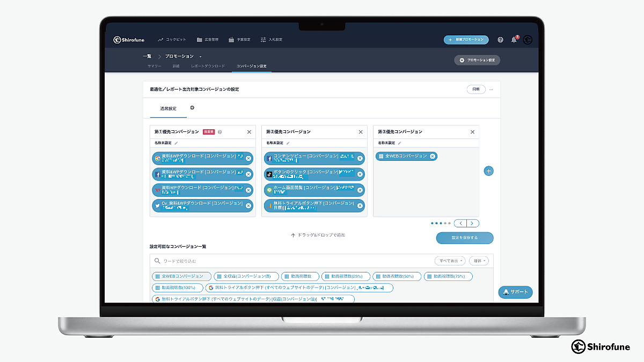The width and height of the screenshot is (644, 362).
Task: Open the 予算設定 menu
Action: click(239, 40)
